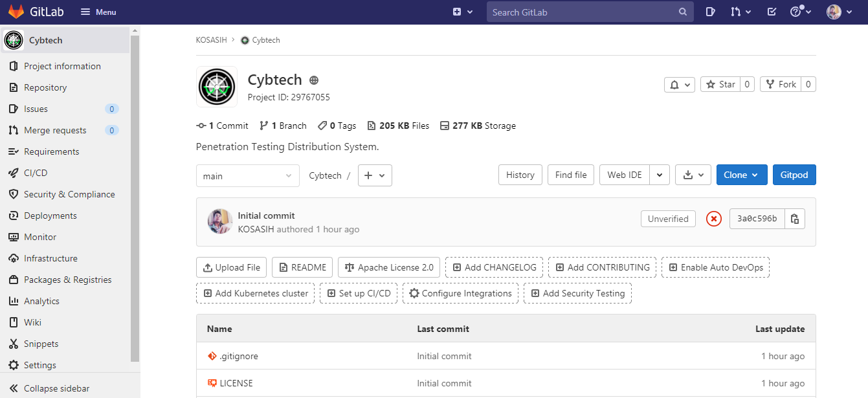Screen dimensions: 868x398
Task: Click the GitLab fox logo
Action: [16, 12]
